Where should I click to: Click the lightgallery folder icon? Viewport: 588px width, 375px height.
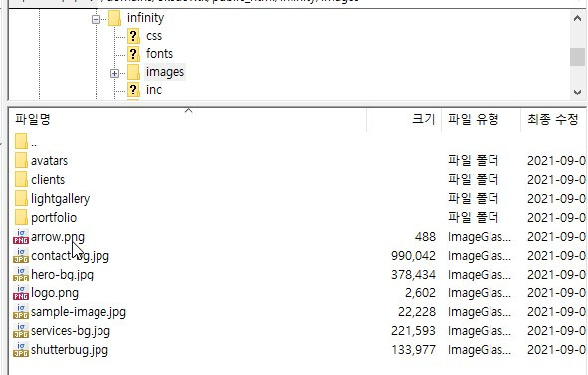coord(21,198)
